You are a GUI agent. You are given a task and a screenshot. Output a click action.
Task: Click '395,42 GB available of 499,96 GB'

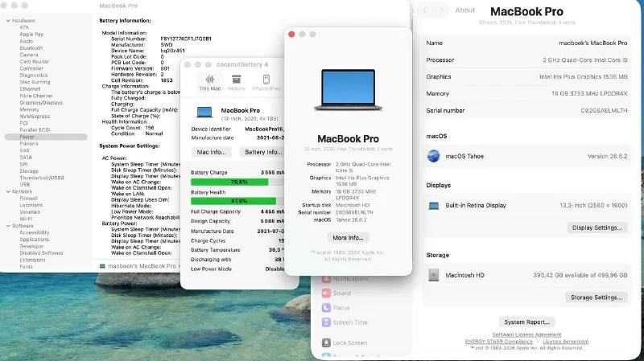(x=580, y=275)
